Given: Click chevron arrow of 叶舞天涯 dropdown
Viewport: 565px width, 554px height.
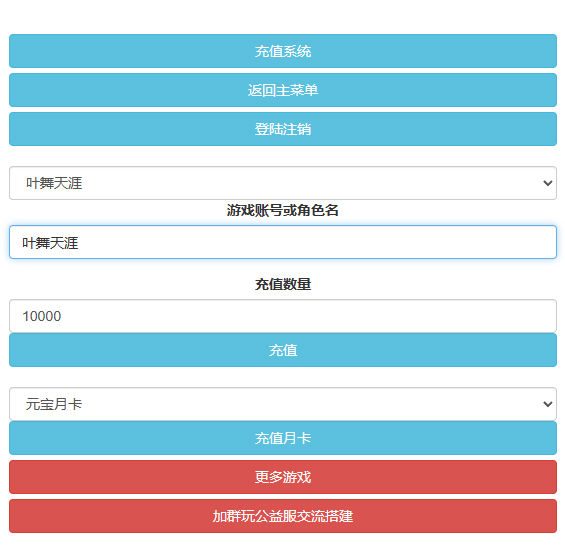Looking at the screenshot, I should pos(548,183).
